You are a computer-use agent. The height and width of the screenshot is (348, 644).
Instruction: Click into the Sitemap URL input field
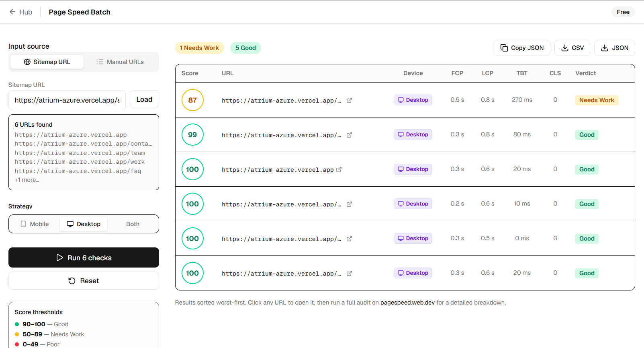67,100
